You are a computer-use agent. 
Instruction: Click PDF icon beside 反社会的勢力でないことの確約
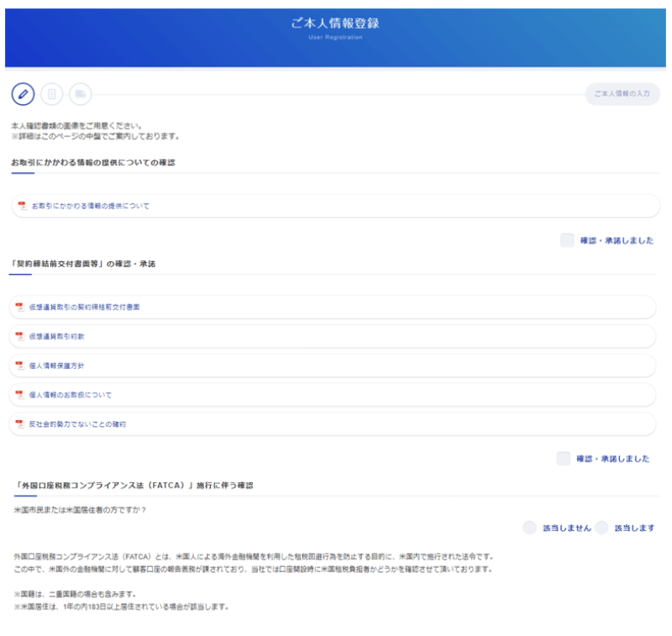pyautogui.click(x=19, y=424)
